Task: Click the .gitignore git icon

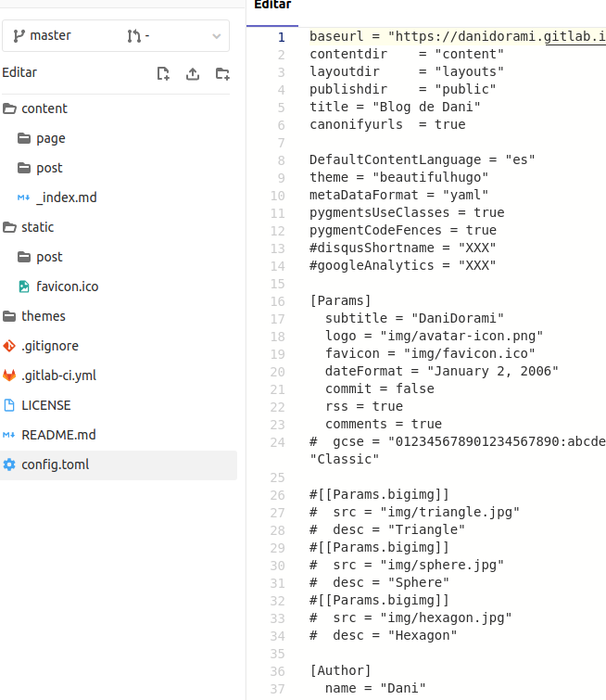Action: click(x=9, y=346)
